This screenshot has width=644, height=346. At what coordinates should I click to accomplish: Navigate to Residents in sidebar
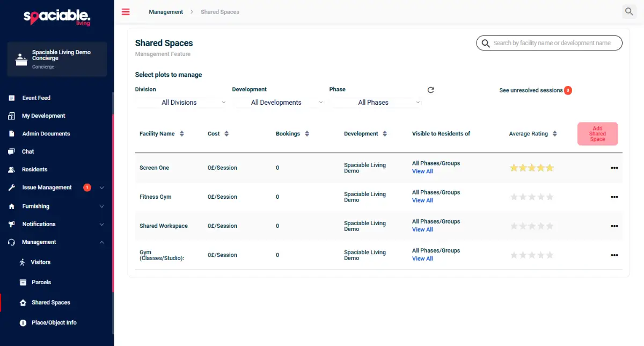point(35,170)
